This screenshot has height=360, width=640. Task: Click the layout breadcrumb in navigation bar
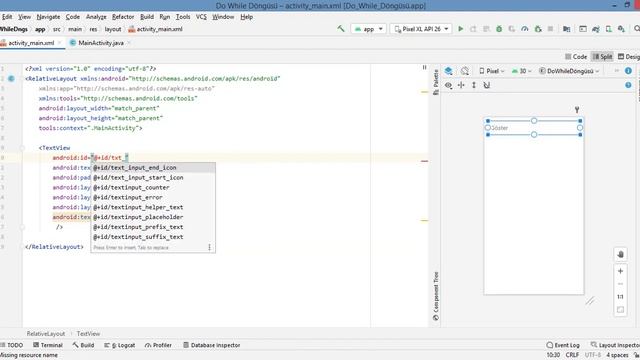(x=113, y=29)
